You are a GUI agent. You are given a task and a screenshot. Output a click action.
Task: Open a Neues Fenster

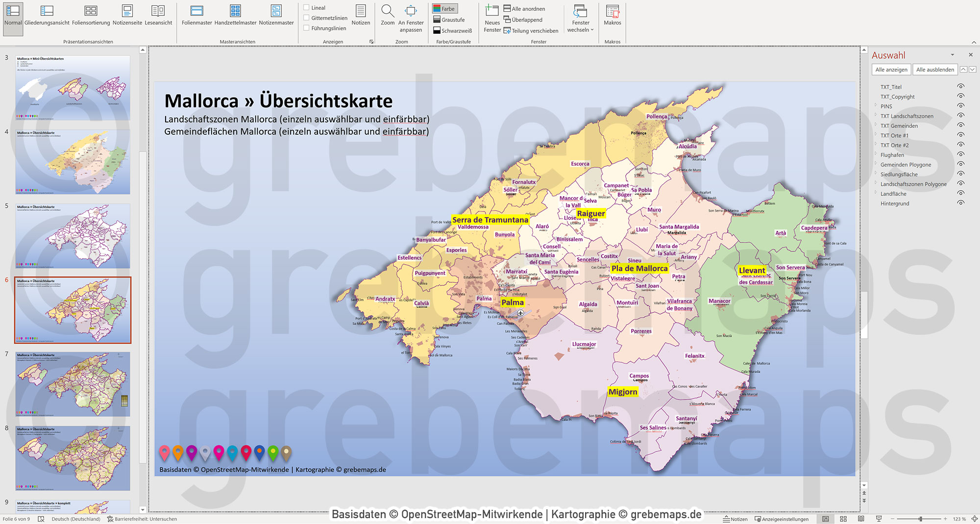(491, 16)
